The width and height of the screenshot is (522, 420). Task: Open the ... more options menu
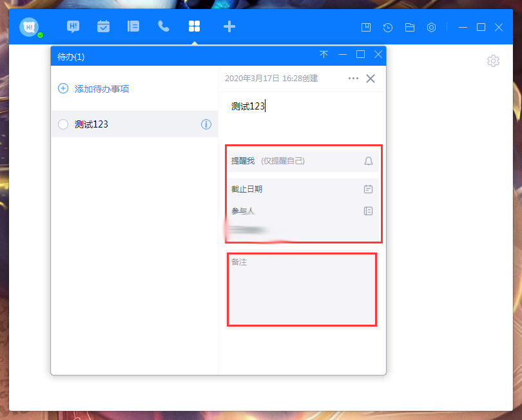pos(353,78)
